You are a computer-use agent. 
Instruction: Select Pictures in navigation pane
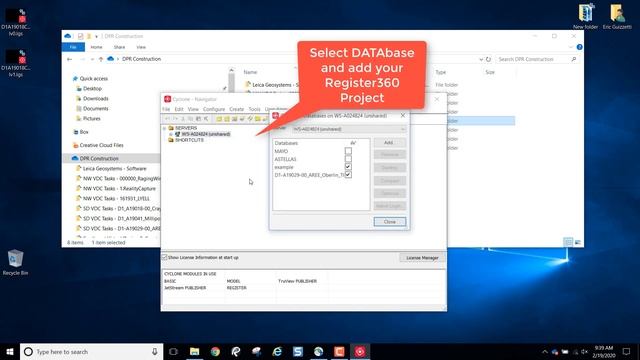coord(91,119)
